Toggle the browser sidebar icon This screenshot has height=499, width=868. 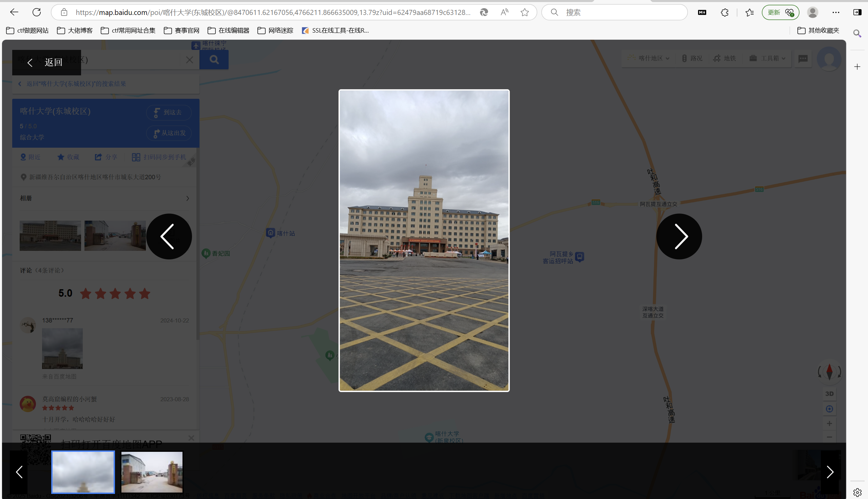[x=857, y=12]
